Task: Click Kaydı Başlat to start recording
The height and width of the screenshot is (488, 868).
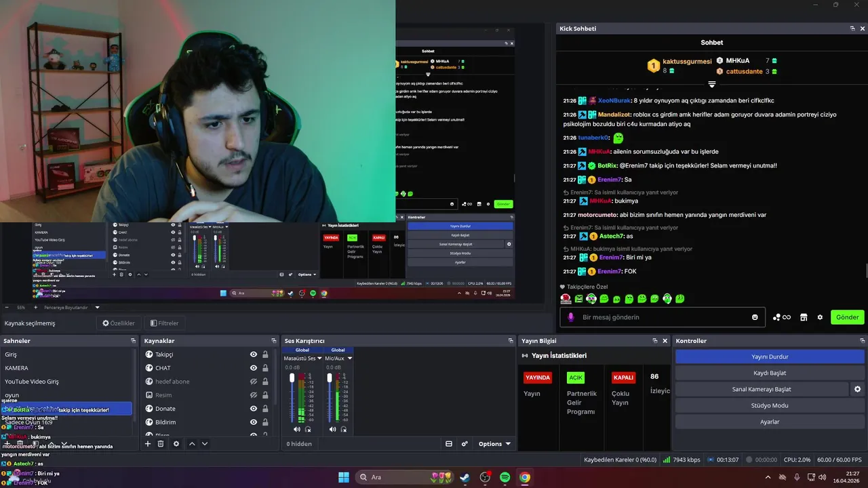Action: click(x=770, y=373)
